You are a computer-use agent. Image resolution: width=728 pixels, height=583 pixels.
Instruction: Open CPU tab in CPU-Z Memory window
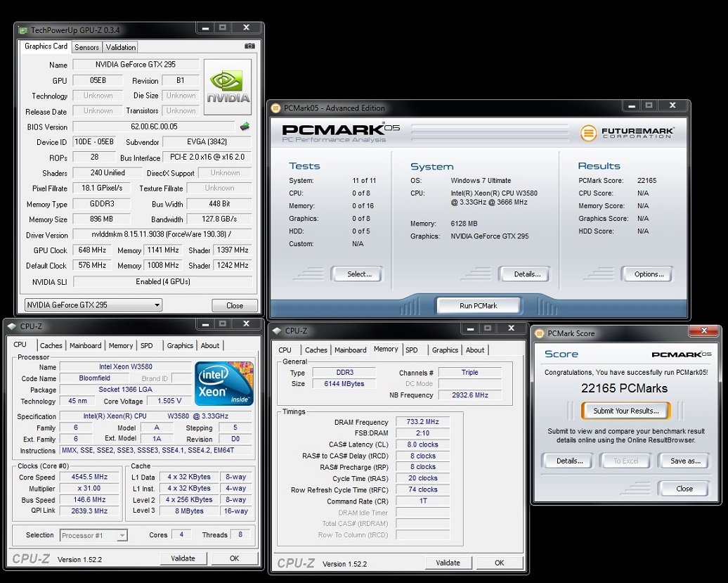coord(285,350)
